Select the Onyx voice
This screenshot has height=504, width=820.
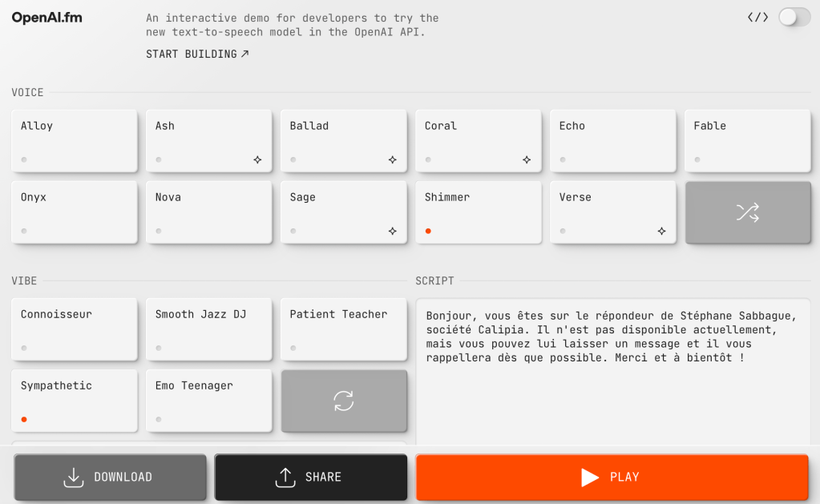click(74, 212)
